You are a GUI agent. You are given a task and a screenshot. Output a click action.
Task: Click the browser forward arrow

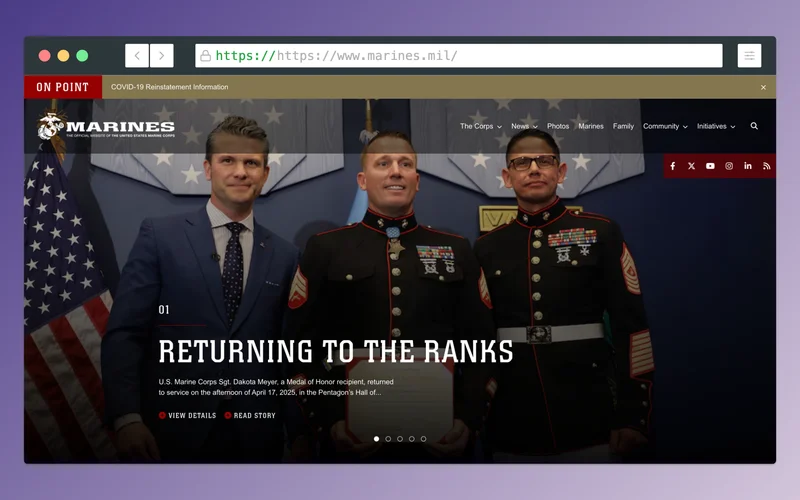pyautogui.click(x=162, y=56)
